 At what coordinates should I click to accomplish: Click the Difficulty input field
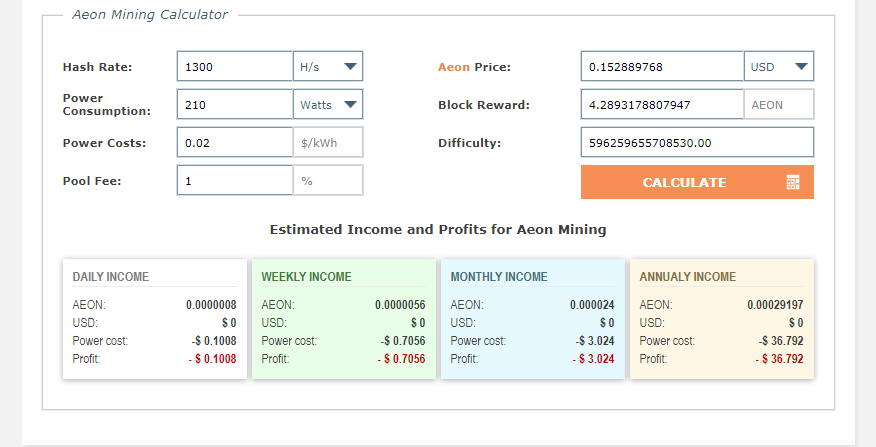tap(697, 142)
